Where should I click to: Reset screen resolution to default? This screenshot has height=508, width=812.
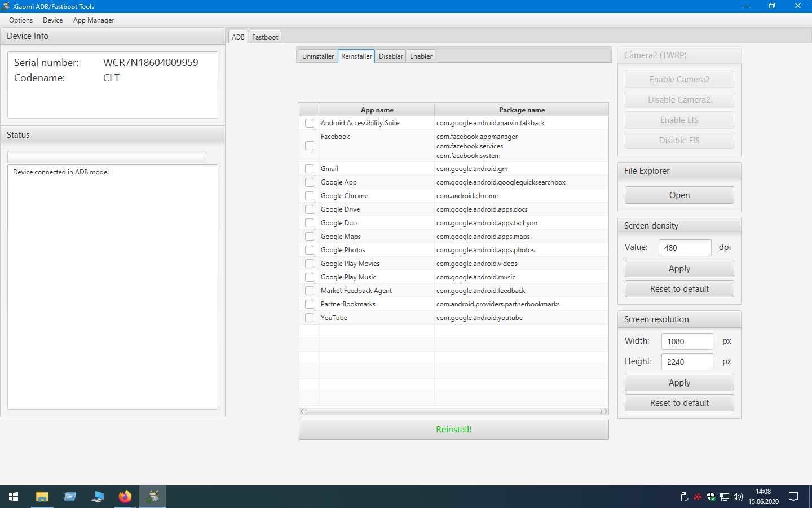click(x=679, y=403)
